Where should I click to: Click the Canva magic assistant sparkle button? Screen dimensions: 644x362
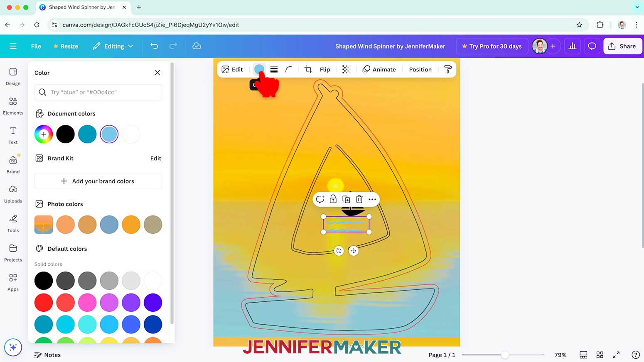[13, 347]
